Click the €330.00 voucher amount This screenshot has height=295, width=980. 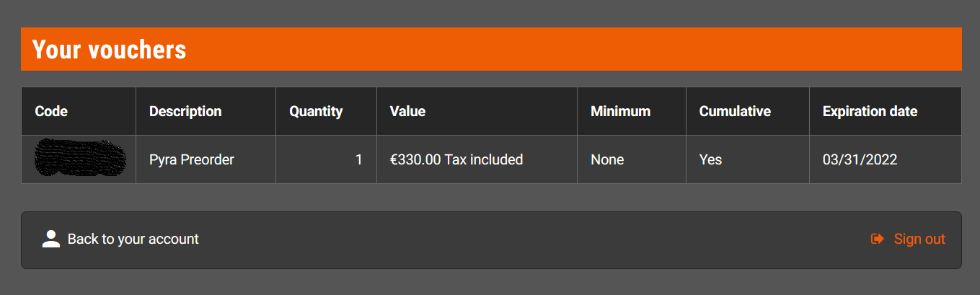tap(415, 159)
